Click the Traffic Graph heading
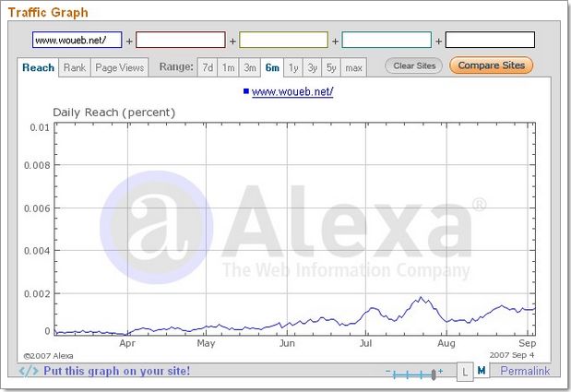The image size is (571, 392). pos(48,12)
